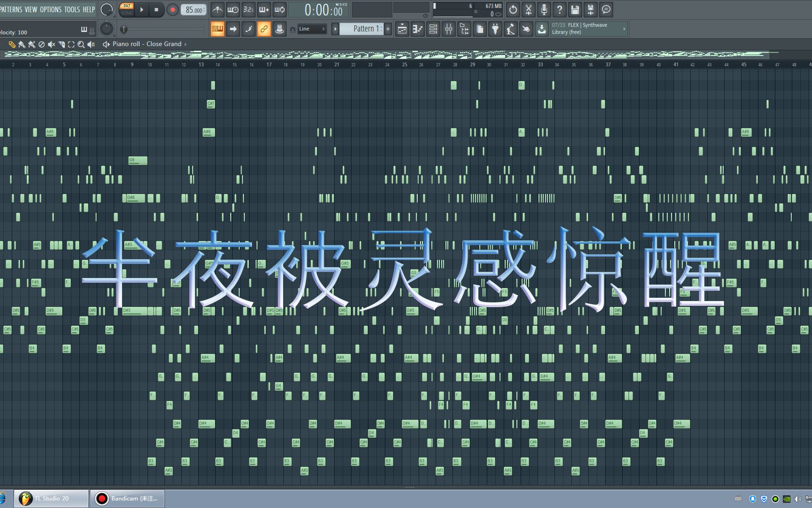The height and width of the screenshot is (508, 812).
Task: Select the Zoom magnifier tool
Action: point(81,44)
